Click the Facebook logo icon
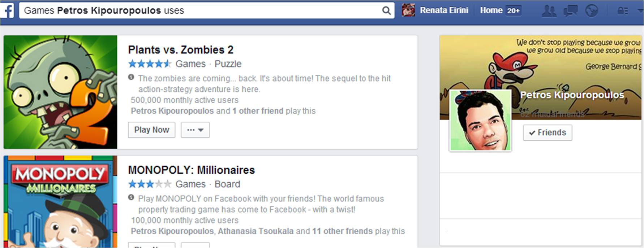The height and width of the screenshot is (248, 644). (x=7, y=10)
